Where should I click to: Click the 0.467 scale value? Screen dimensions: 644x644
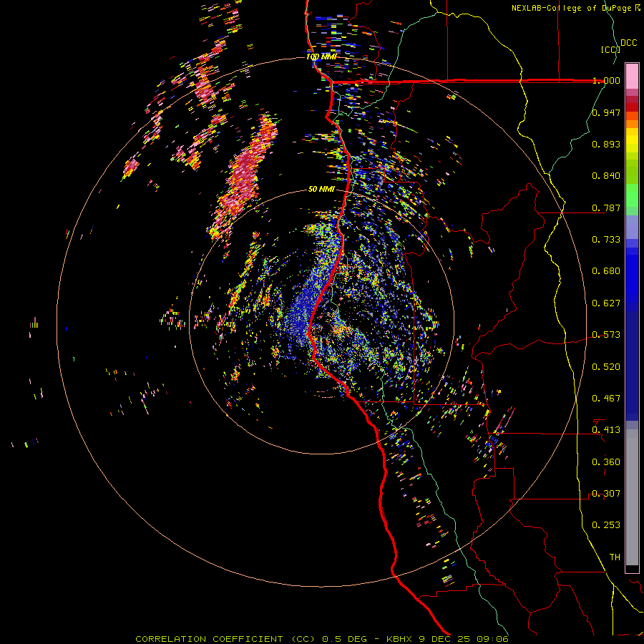point(606,399)
